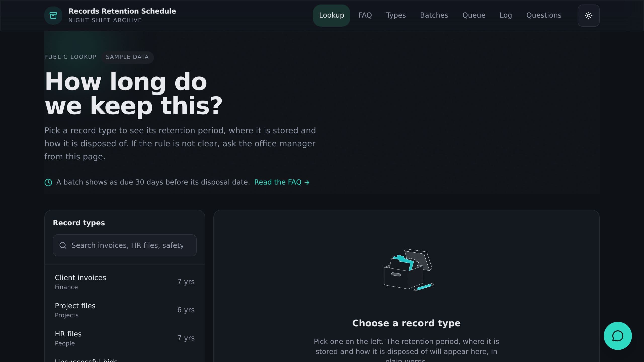Select the Project files record type
Image resolution: width=644 pixels, height=362 pixels.
(x=125, y=310)
